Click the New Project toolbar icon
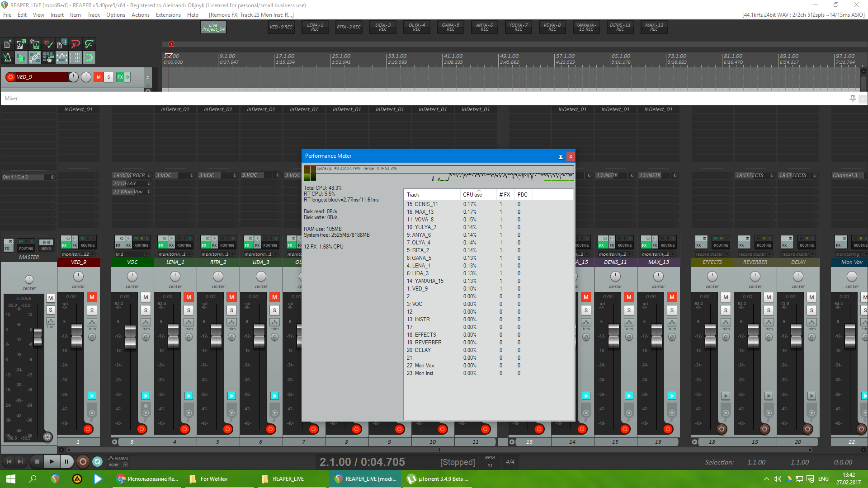The height and width of the screenshot is (488, 868). coord(8,44)
